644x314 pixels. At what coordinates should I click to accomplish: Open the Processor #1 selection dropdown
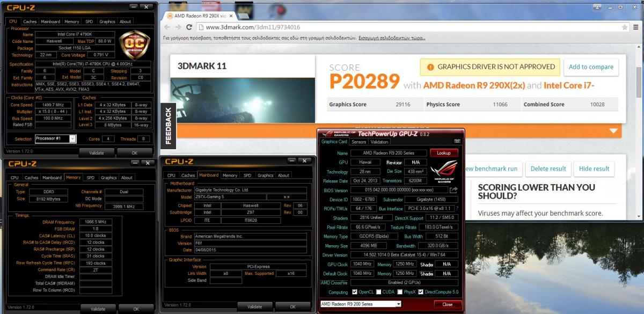[x=56, y=139]
